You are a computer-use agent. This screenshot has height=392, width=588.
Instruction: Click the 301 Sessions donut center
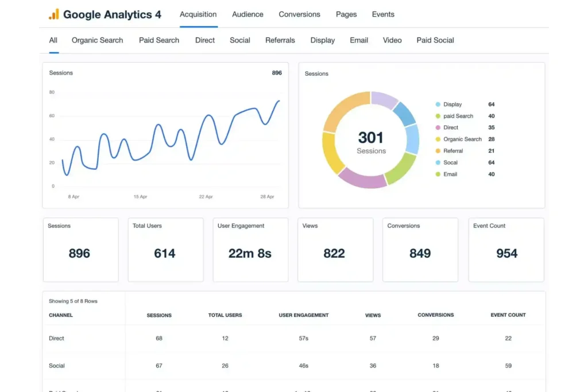click(371, 142)
